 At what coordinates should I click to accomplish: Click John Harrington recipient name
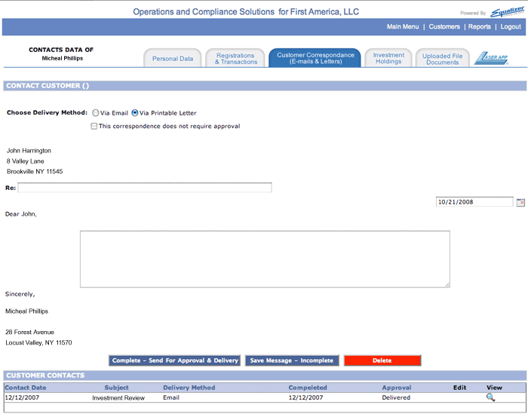[x=29, y=151]
